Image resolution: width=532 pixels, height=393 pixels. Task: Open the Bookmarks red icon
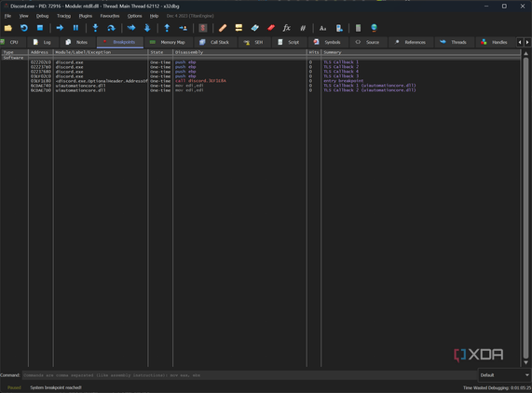271,28
